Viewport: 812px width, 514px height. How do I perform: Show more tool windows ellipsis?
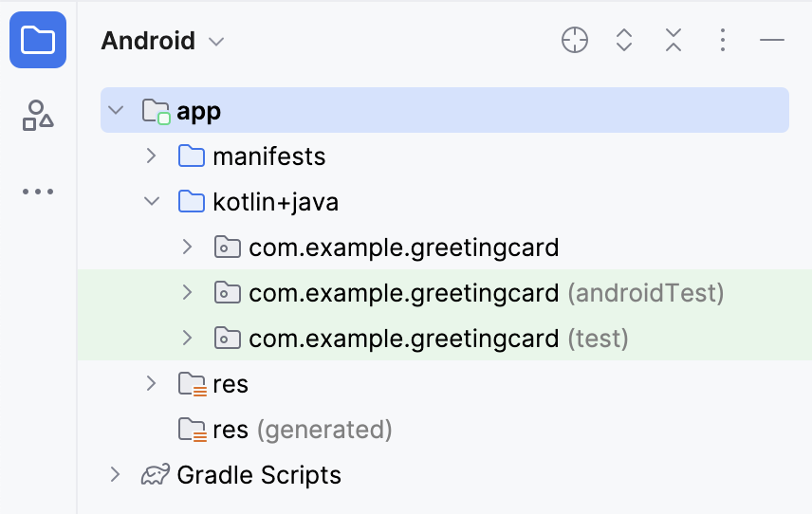click(x=38, y=192)
